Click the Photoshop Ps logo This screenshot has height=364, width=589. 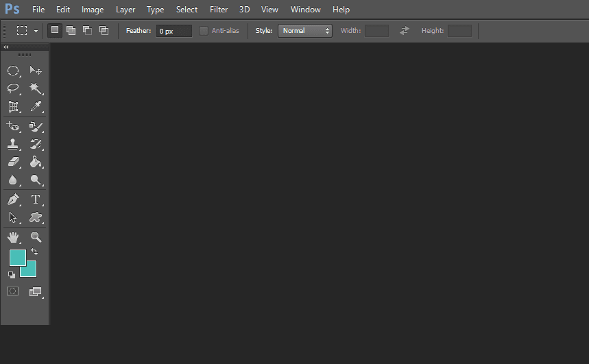click(12, 9)
